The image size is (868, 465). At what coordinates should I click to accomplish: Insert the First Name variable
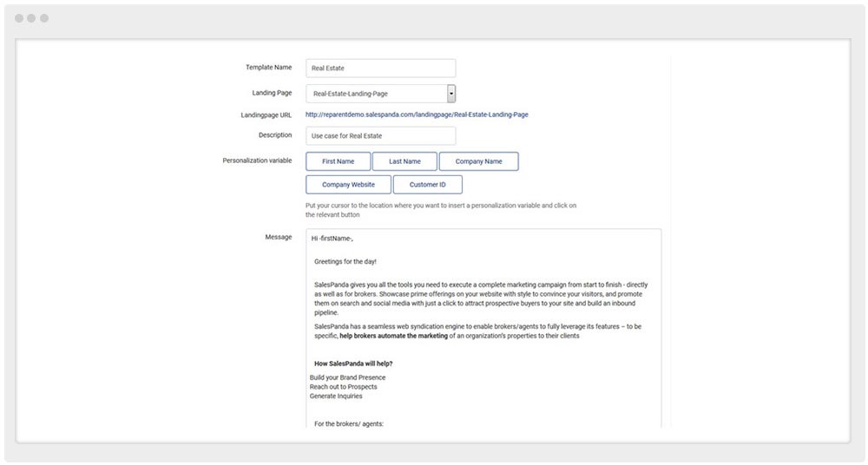339,161
